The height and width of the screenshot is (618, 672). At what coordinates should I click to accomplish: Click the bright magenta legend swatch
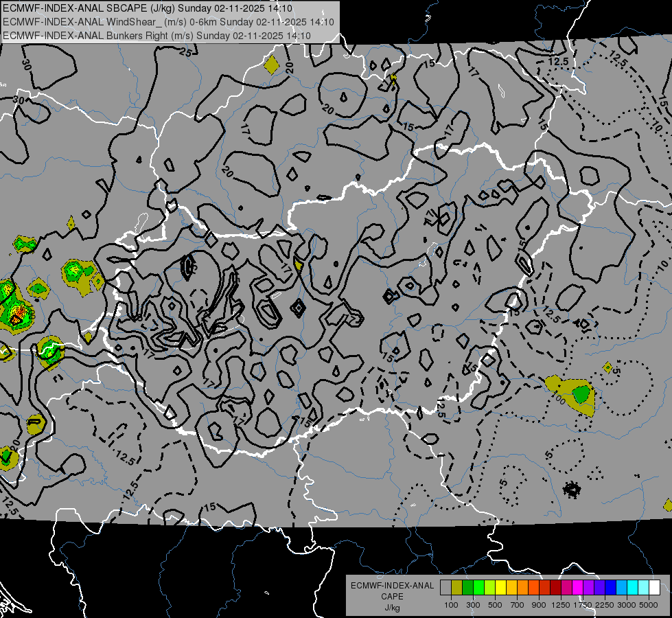pos(578,588)
